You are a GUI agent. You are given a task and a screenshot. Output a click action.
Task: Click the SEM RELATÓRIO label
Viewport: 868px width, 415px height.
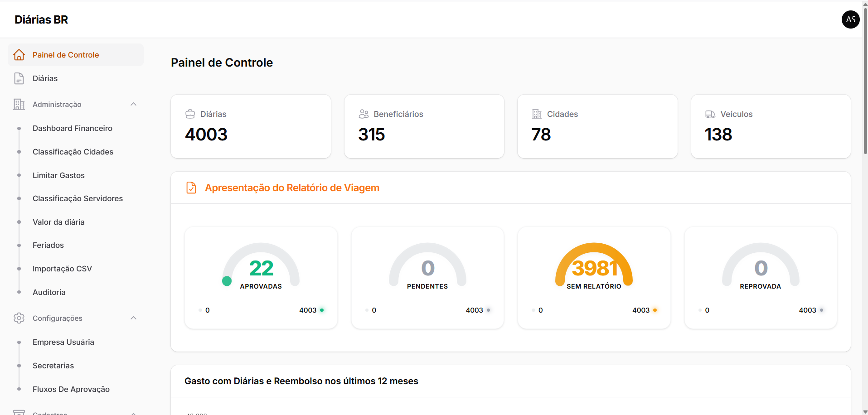594,286
